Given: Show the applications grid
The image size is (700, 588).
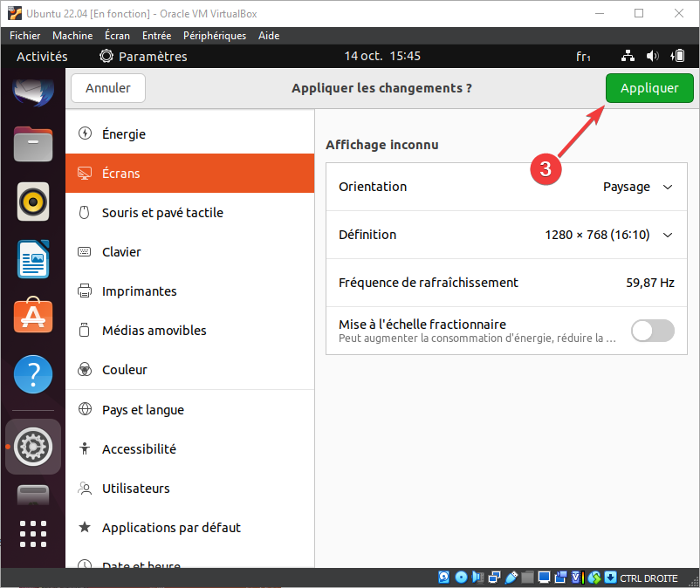Looking at the screenshot, I should 33,534.
